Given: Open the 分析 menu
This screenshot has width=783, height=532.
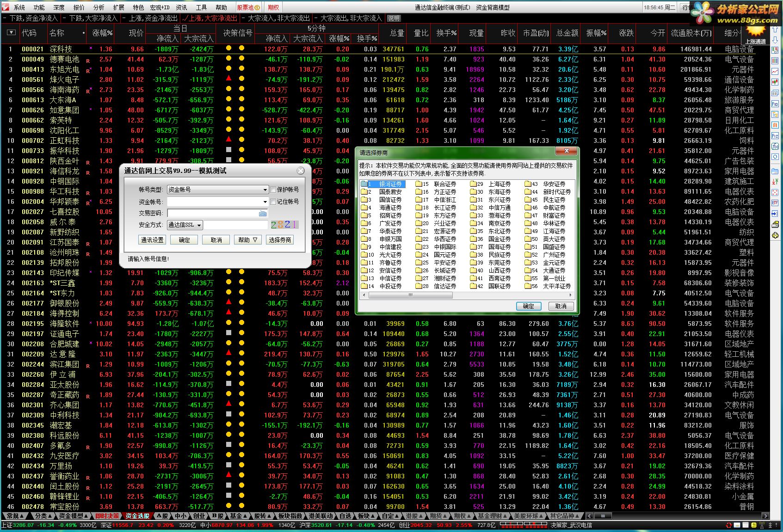Looking at the screenshot, I should 99,7.
